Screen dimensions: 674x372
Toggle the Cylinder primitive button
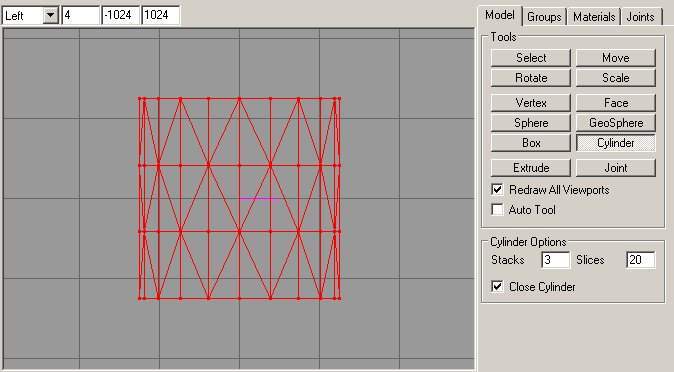click(616, 143)
